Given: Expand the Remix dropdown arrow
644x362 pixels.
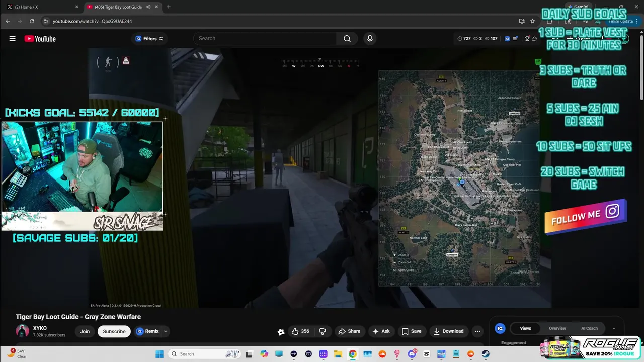Looking at the screenshot, I should point(165,331).
